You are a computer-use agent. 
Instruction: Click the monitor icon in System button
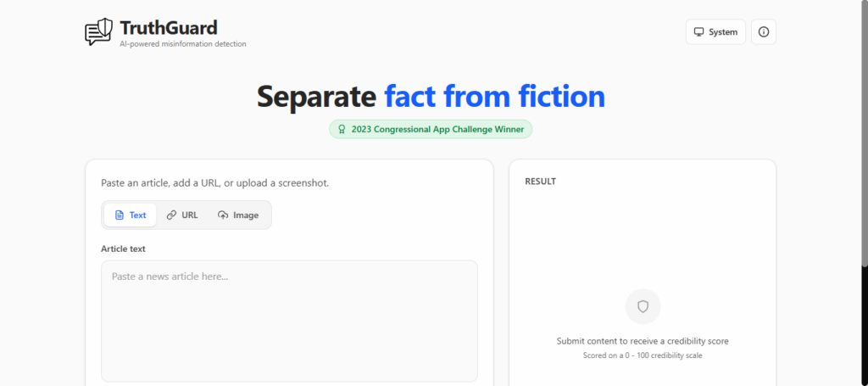click(x=698, y=32)
